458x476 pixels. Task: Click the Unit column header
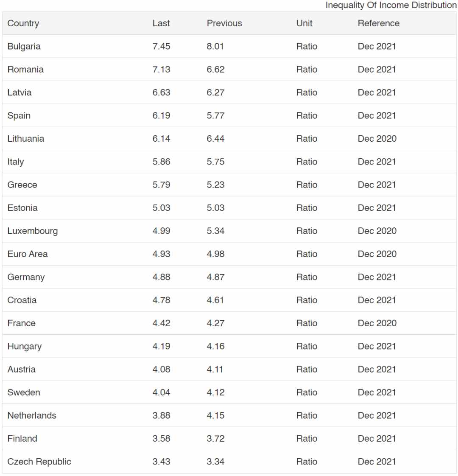point(304,23)
